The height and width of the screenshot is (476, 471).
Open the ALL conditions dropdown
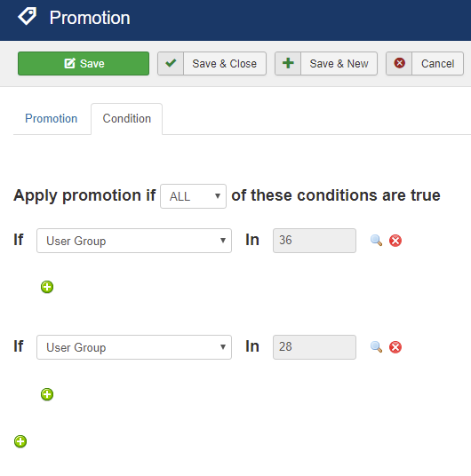pos(193,196)
